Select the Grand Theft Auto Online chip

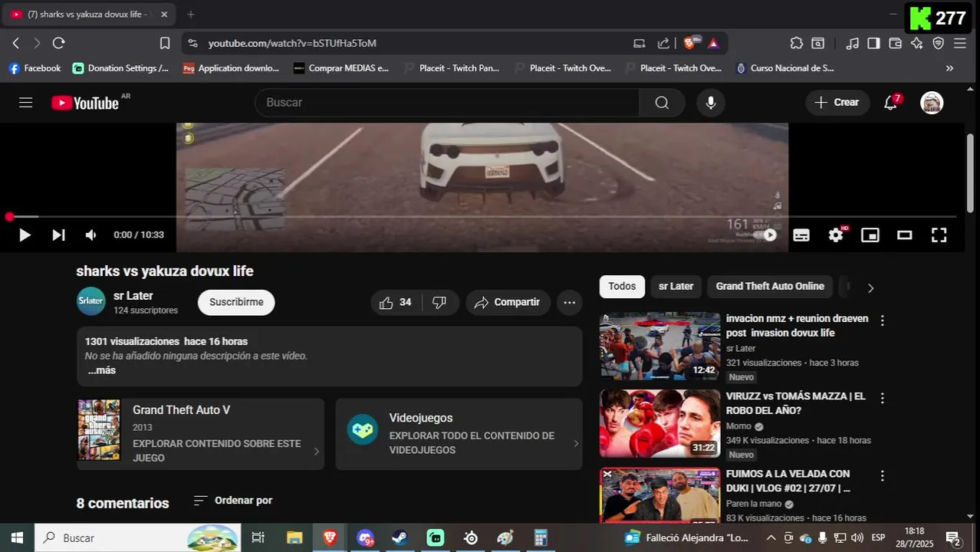click(770, 286)
